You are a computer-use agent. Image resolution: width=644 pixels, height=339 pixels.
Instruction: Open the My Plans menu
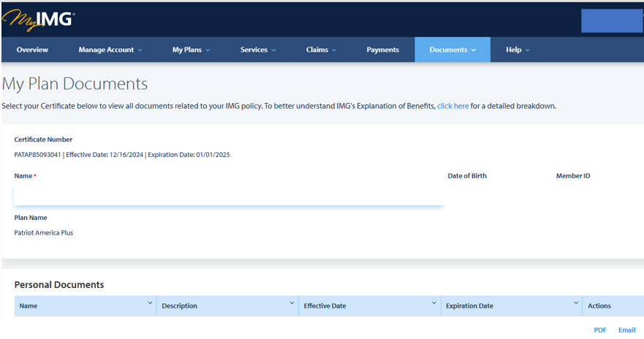pos(191,50)
